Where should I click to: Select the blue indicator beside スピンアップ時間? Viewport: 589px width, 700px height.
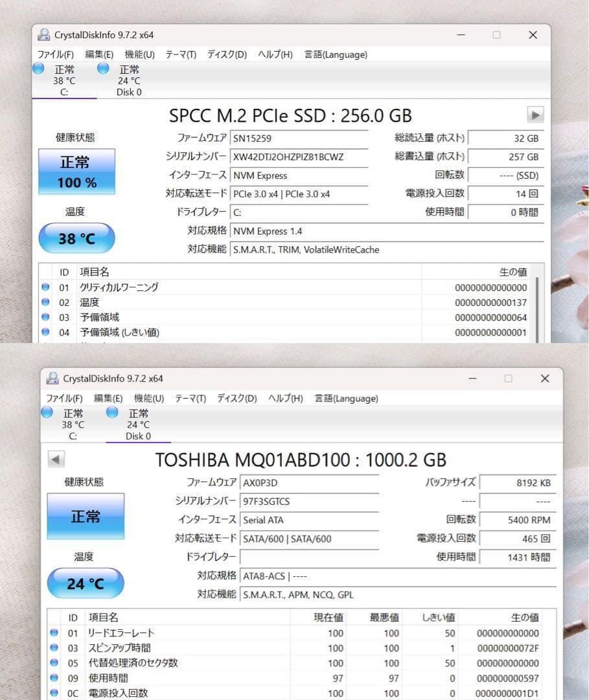(54, 648)
